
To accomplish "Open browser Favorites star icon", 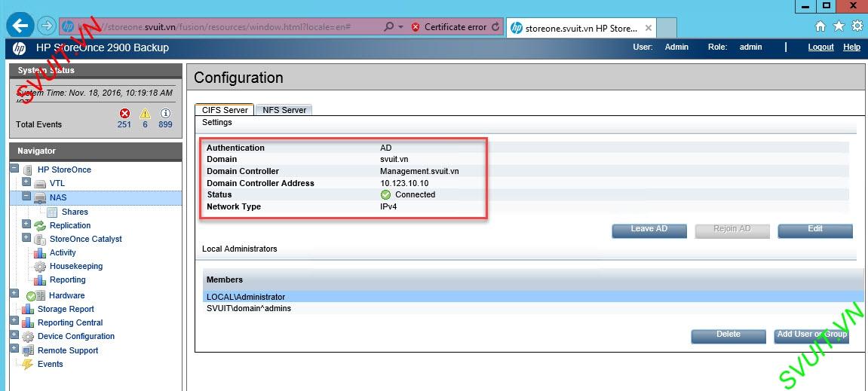I will [x=839, y=26].
